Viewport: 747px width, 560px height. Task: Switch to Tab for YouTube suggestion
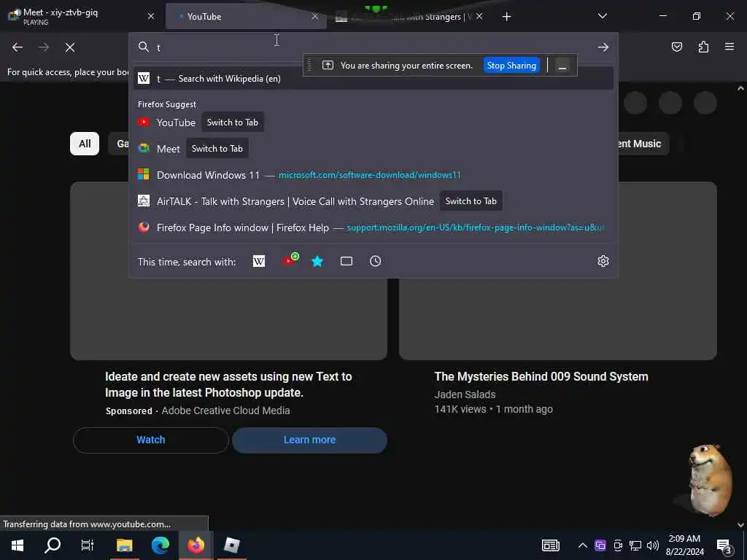point(233,122)
